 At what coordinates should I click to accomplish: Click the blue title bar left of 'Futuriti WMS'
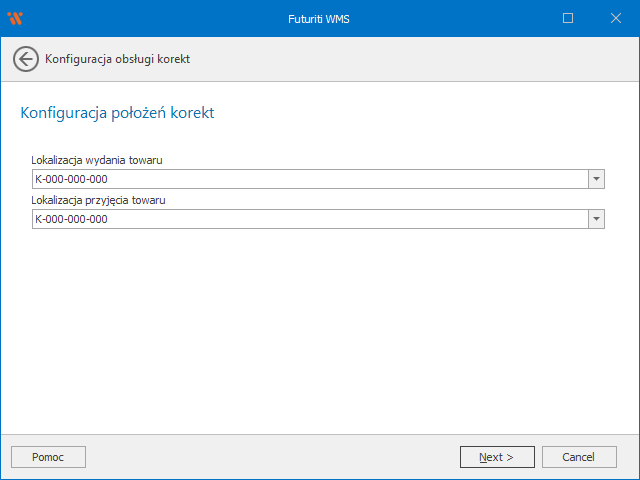150,18
